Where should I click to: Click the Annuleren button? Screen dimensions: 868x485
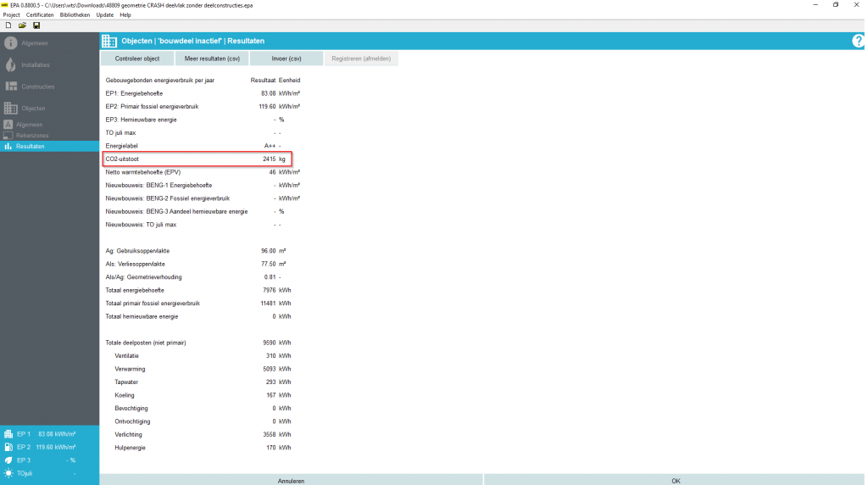[292, 480]
